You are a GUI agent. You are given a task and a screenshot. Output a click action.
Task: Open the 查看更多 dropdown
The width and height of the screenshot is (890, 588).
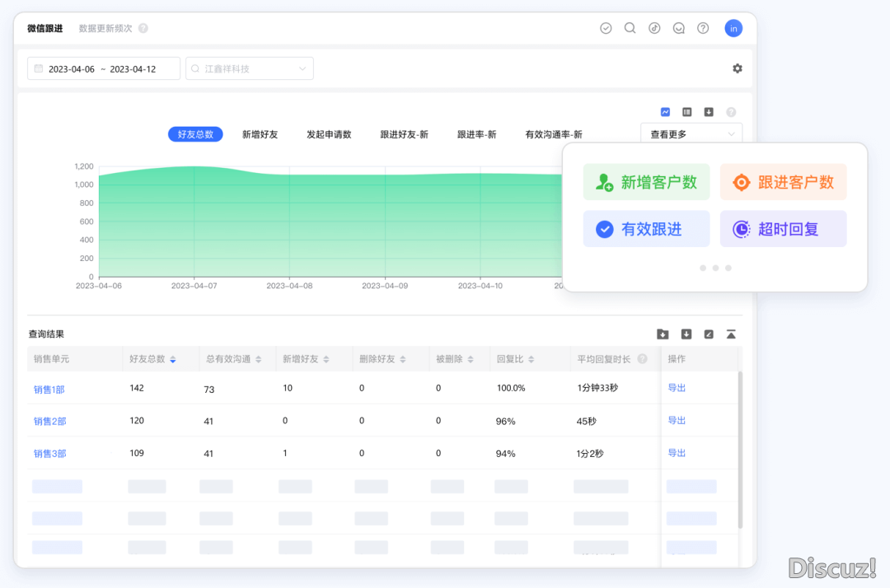691,134
